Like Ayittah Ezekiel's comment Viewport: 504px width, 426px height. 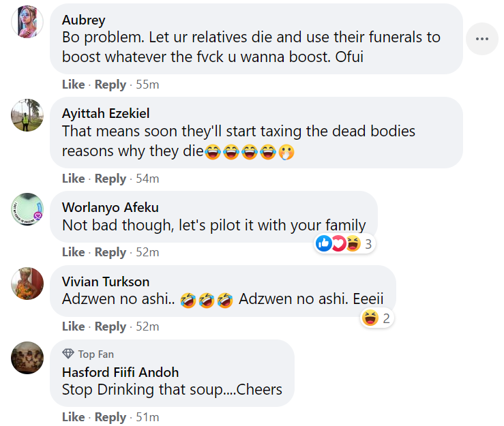pyautogui.click(x=73, y=179)
